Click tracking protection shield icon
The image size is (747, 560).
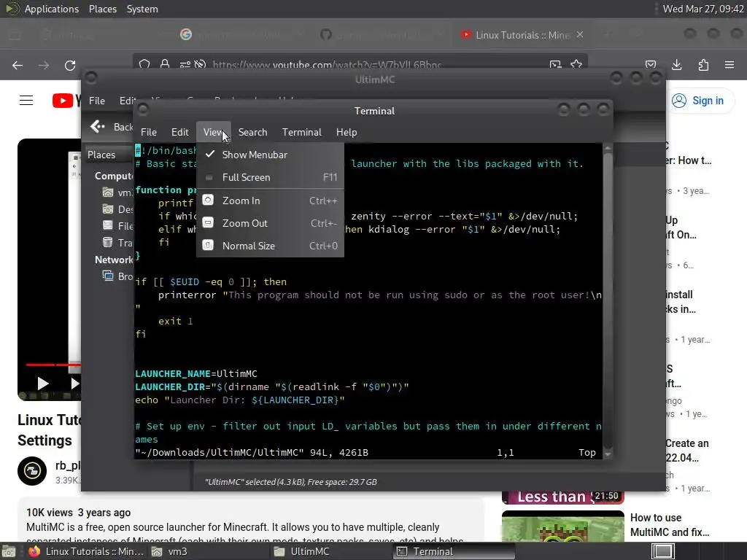pyautogui.click(x=144, y=64)
